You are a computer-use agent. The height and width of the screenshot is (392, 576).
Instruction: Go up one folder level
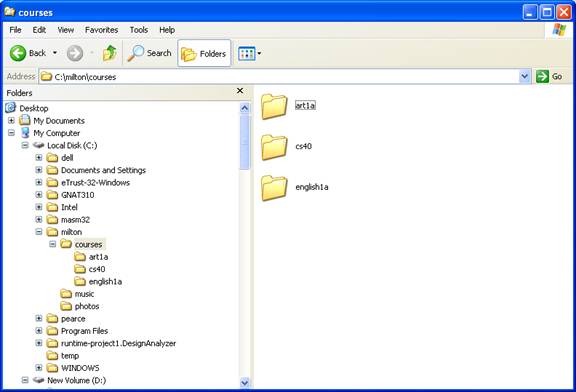click(109, 53)
